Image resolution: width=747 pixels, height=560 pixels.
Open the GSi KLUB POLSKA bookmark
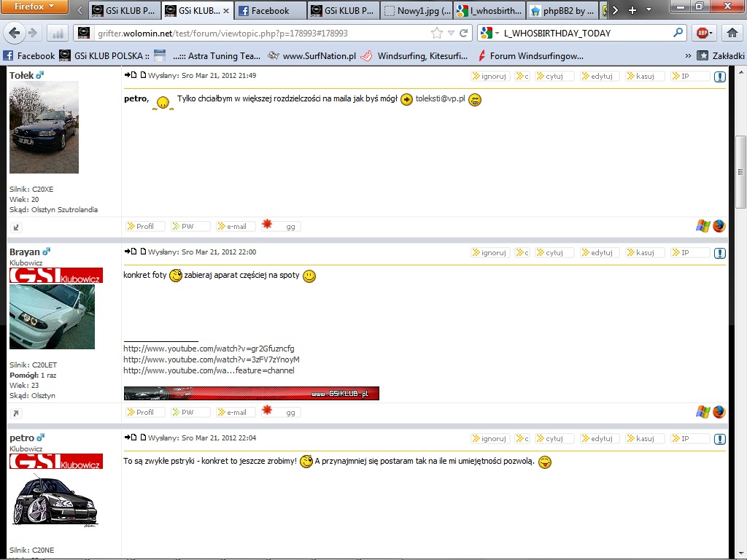coord(104,55)
